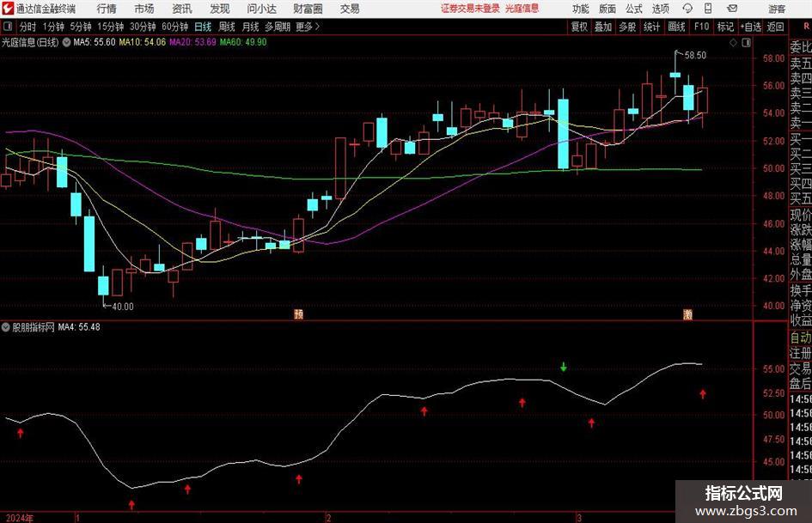This screenshot has width=812, height=523.
Task: Click the 通达信金融终端 title text
Action: click(46, 9)
